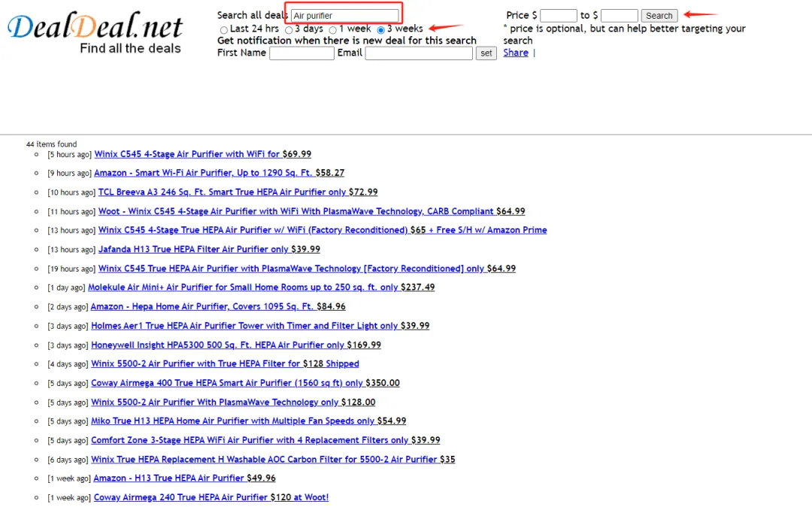Click the maximum price input field
Screen dimensions: 812x507
[620, 16]
